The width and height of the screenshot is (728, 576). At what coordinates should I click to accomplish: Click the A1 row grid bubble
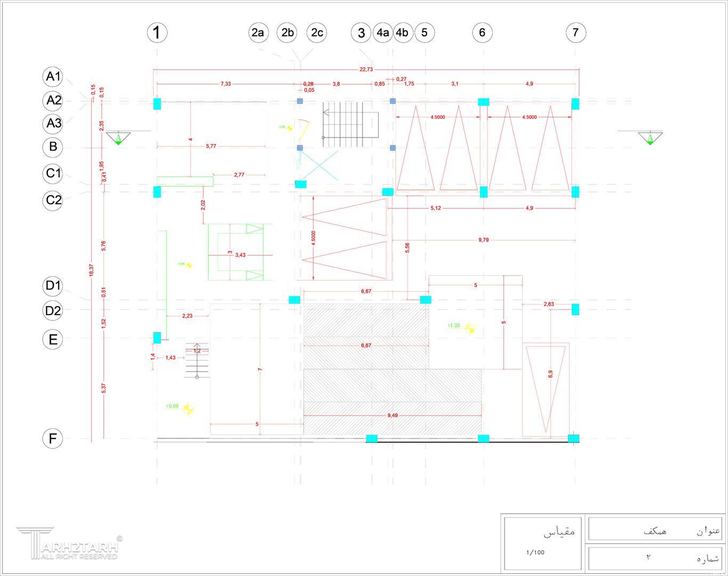[x=53, y=77]
